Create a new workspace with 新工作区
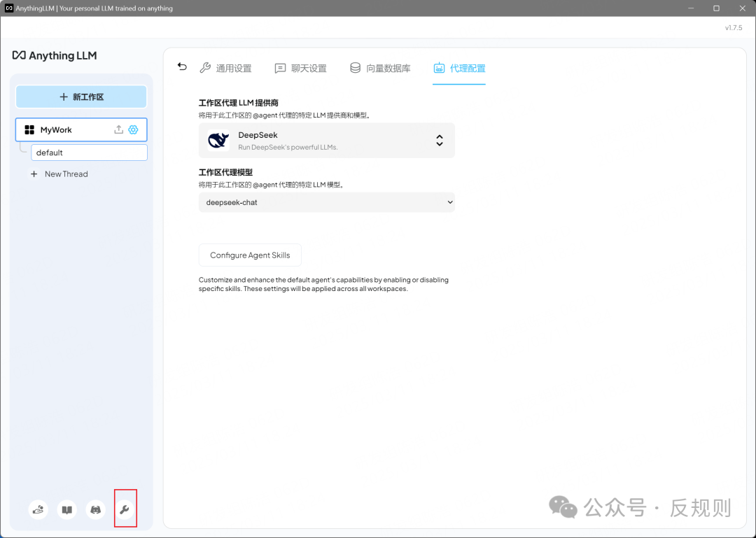The image size is (756, 538). pos(81,97)
